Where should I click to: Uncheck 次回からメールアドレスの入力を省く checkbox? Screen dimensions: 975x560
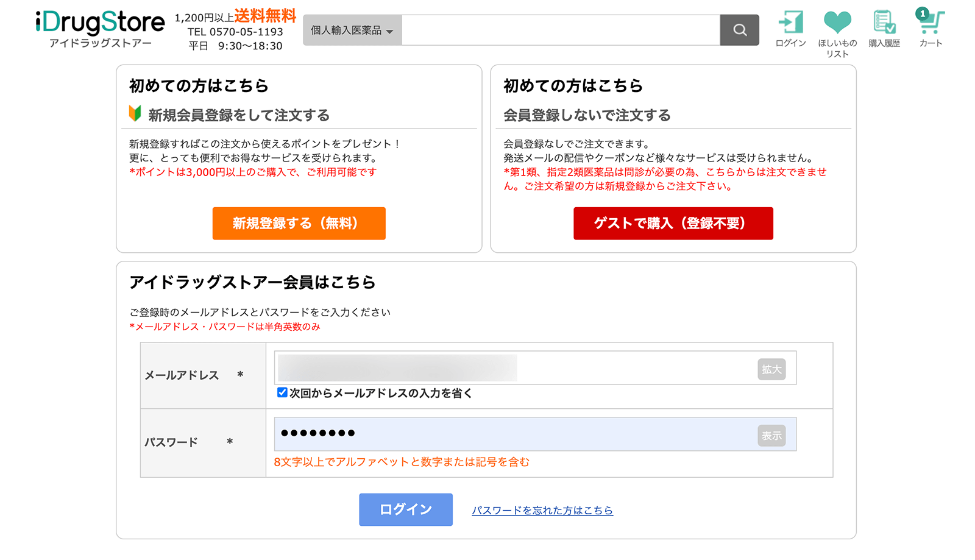[282, 392]
